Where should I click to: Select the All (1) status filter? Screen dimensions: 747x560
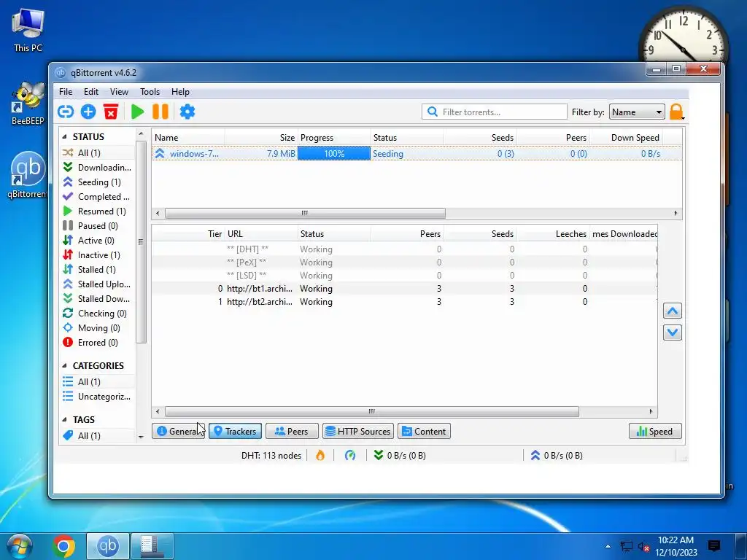click(x=97, y=153)
